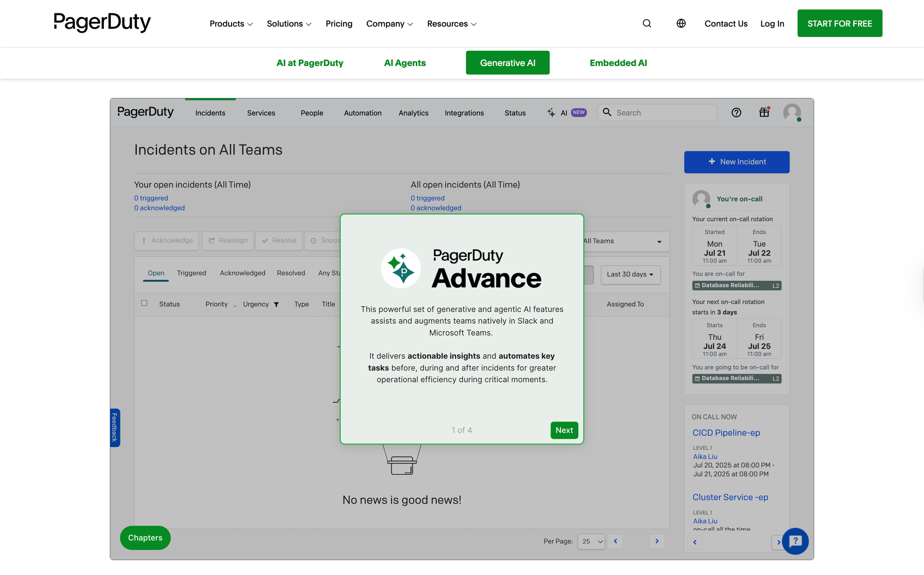The height and width of the screenshot is (575, 924).
Task: Click the user avatar in the app header
Action: 792,112
